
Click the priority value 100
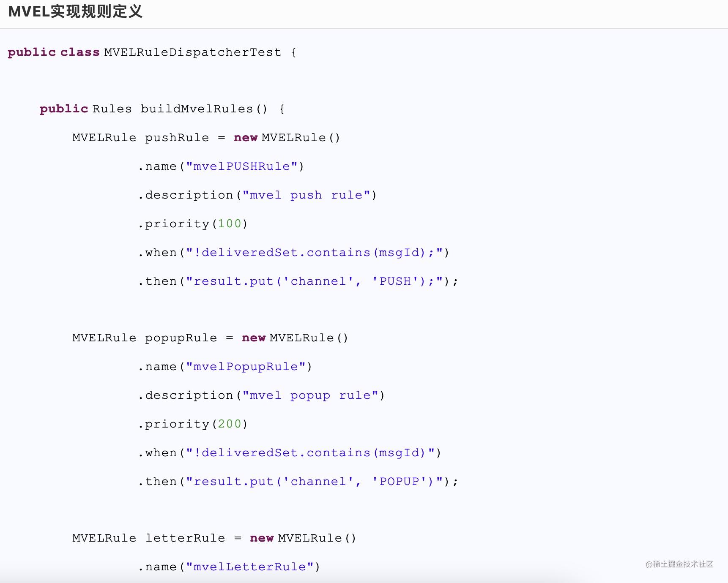point(229,224)
